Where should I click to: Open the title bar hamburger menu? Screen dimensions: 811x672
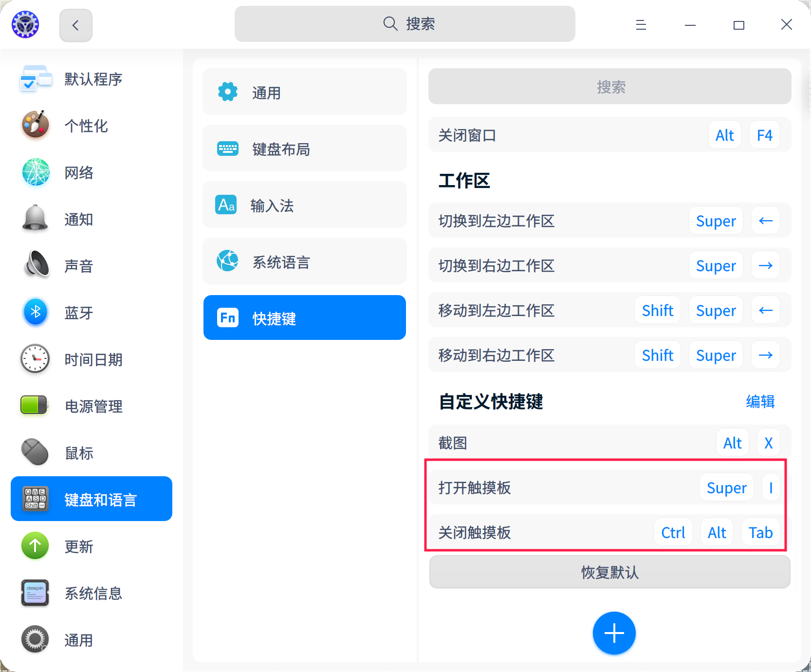[641, 25]
